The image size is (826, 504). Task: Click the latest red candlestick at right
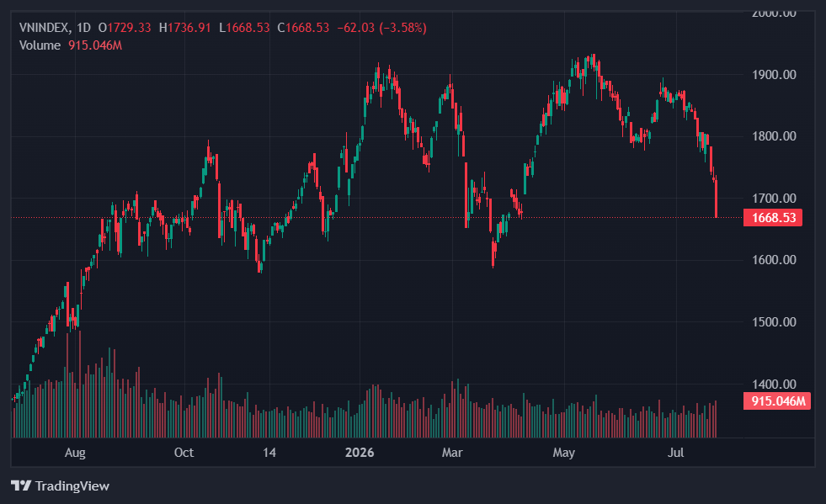(x=716, y=198)
